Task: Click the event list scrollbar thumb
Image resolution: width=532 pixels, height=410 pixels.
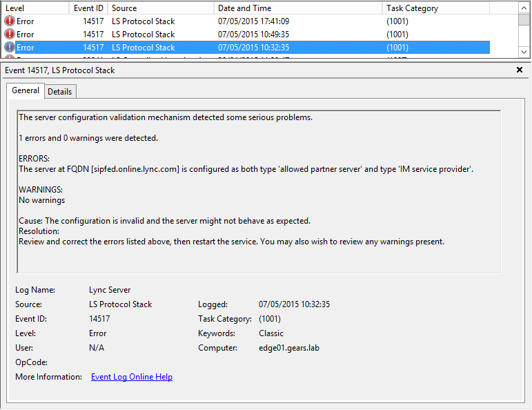Action: [524, 19]
